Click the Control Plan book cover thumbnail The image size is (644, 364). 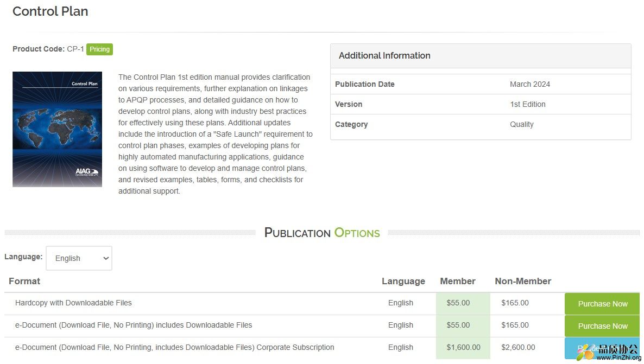[57, 129]
